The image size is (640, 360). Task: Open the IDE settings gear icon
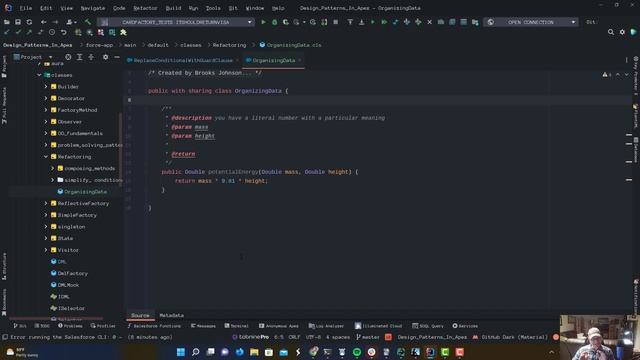point(622,32)
